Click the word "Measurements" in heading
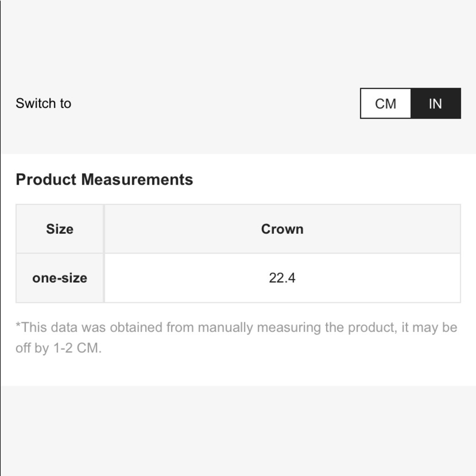476x476 pixels. click(x=137, y=179)
